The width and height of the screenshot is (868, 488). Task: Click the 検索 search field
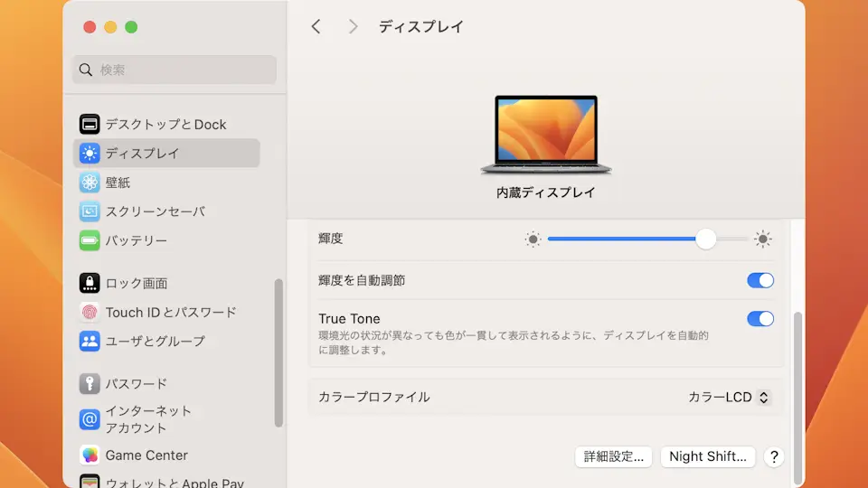(175, 70)
